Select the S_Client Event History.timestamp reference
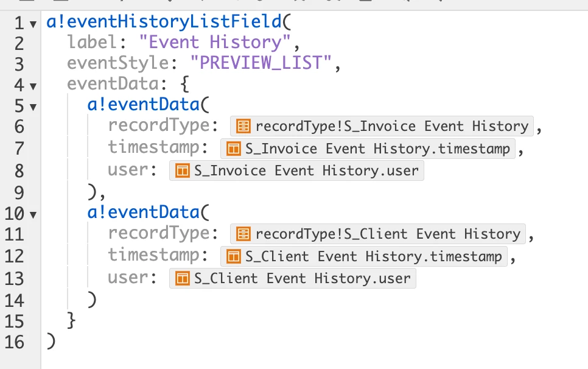 point(364,256)
